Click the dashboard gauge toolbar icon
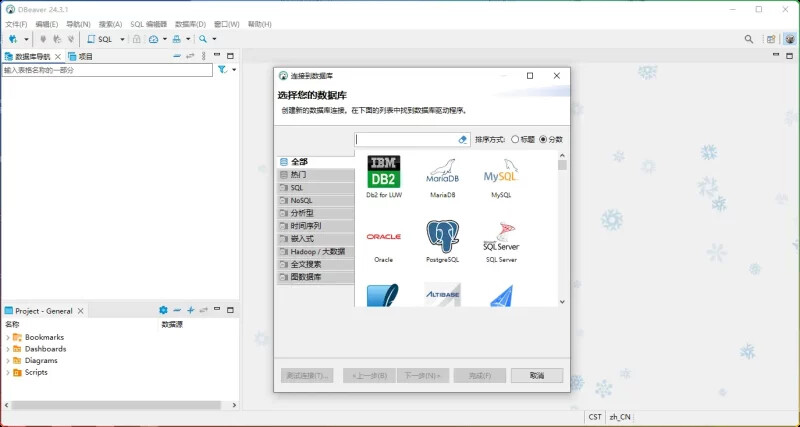Screen dimensions: 800x427 click(x=154, y=39)
